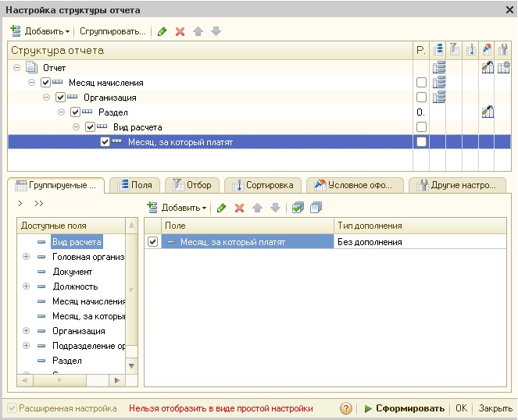Click the OK button
The height and width of the screenshot is (420, 518).
click(461, 408)
